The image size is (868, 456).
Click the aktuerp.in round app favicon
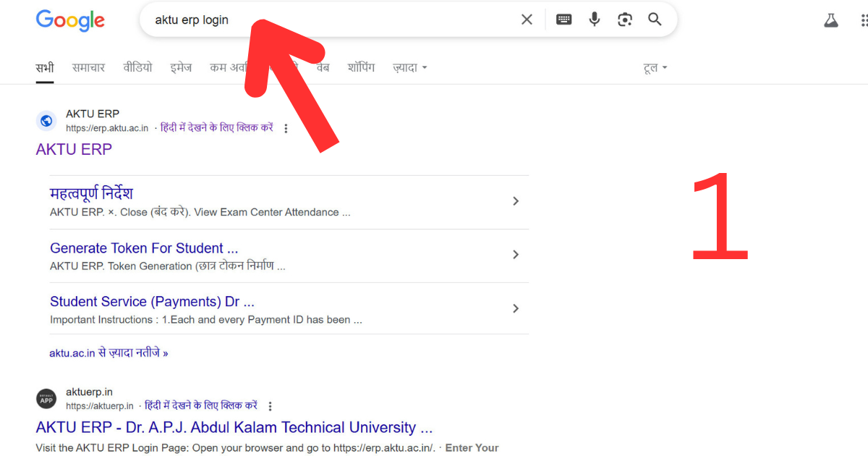click(46, 399)
